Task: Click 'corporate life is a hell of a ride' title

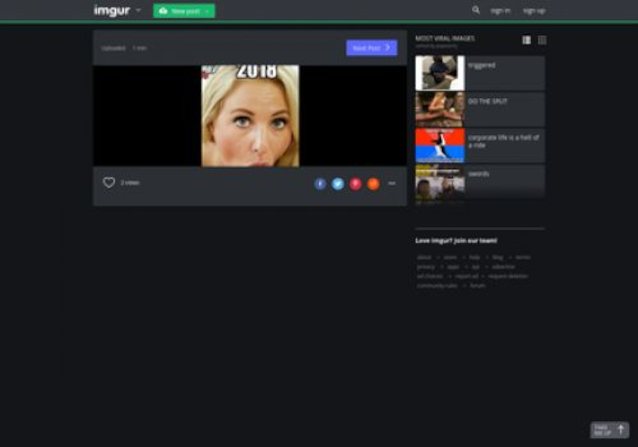Action: tap(504, 141)
